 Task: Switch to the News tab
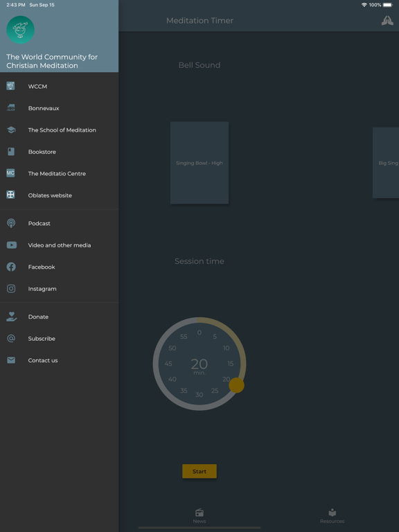tap(199, 515)
